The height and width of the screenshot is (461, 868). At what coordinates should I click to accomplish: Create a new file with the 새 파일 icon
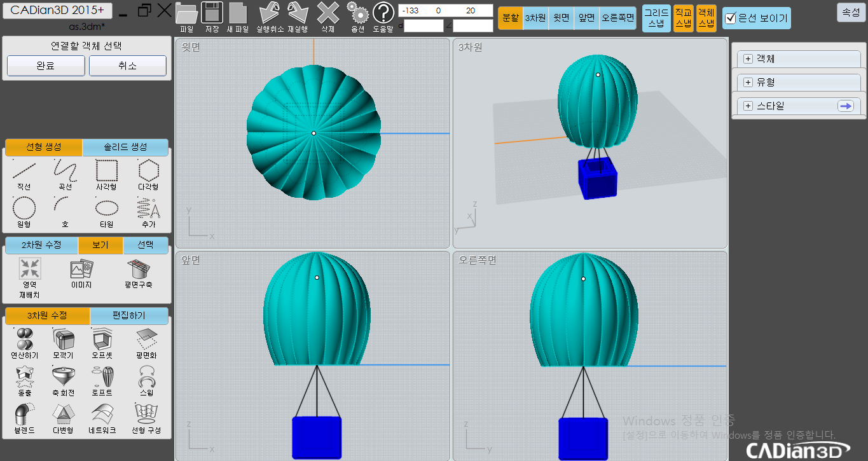click(237, 14)
